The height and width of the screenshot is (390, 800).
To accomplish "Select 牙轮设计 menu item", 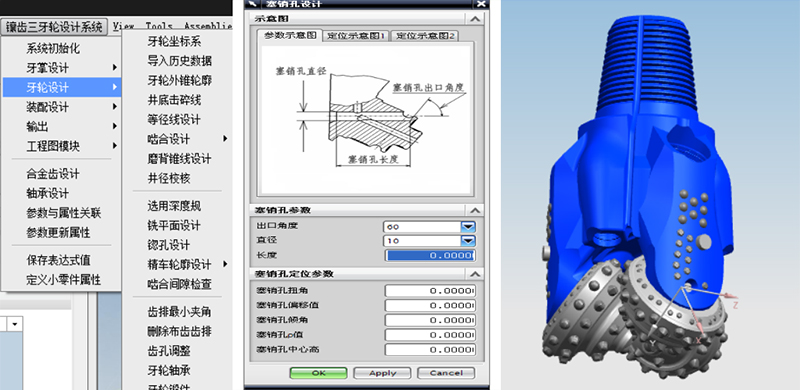I will pyautogui.click(x=62, y=87).
